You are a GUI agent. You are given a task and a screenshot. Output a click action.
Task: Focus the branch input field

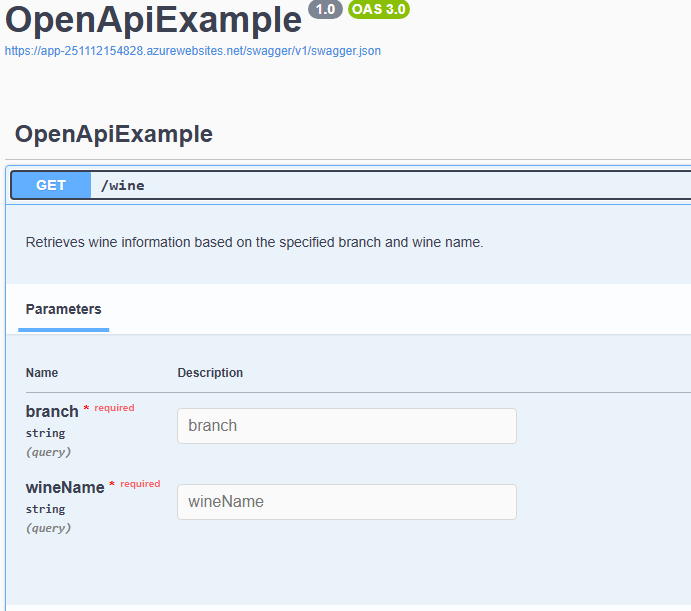(346, 426)
